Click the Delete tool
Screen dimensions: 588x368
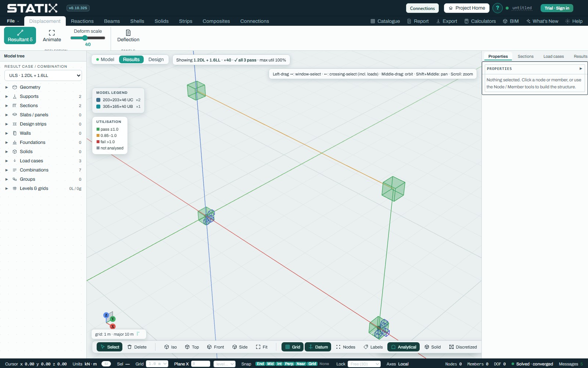pos(137,347)
